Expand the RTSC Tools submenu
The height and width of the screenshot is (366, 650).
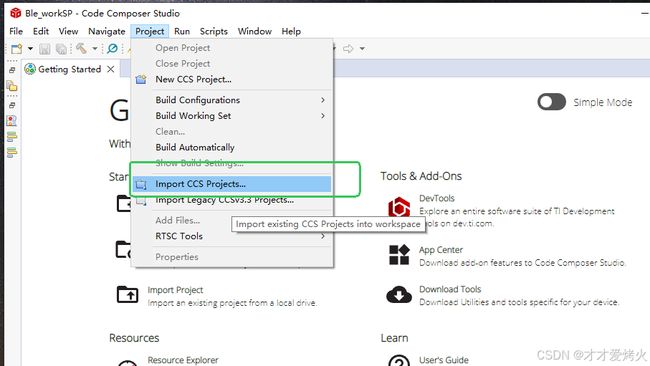pyautogui.click(x=232, y=236)
